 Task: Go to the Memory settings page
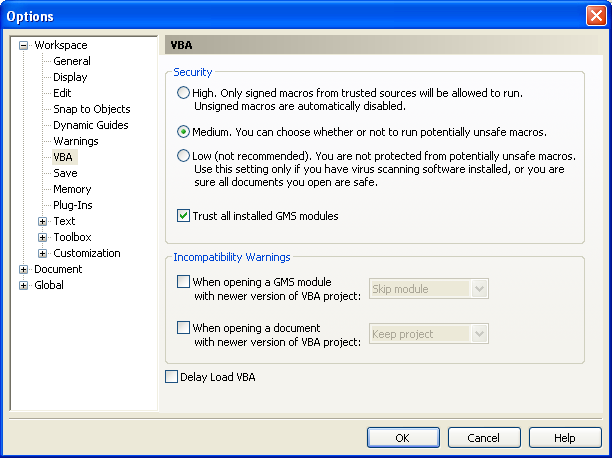[72, 189]
